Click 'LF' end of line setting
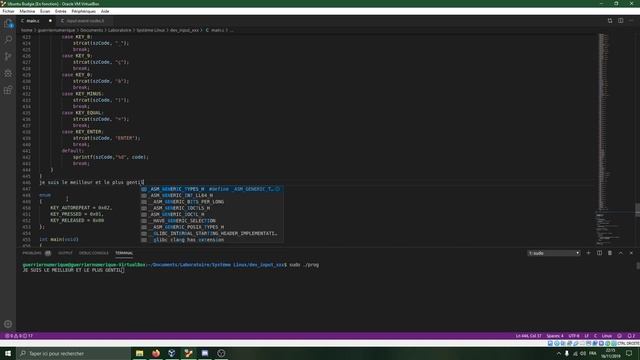 tap(587, 336)
